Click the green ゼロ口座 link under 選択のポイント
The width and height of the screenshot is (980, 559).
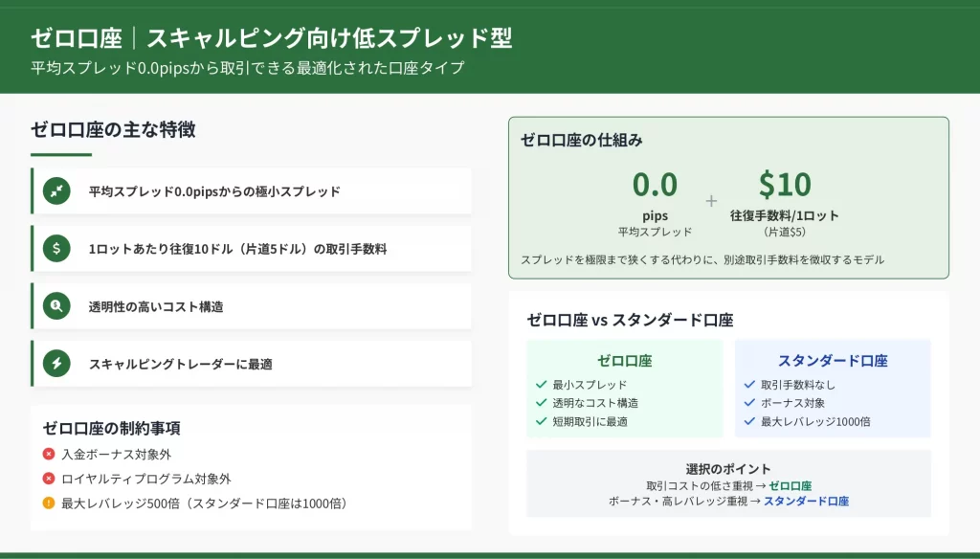(790, 486)
